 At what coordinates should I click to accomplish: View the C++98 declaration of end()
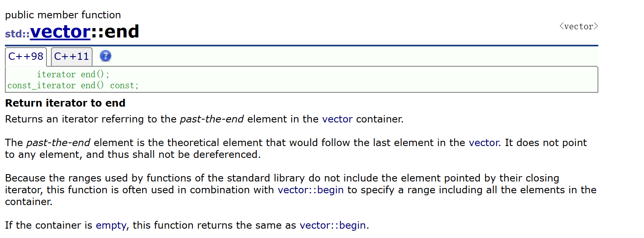(x=26, y=56)
